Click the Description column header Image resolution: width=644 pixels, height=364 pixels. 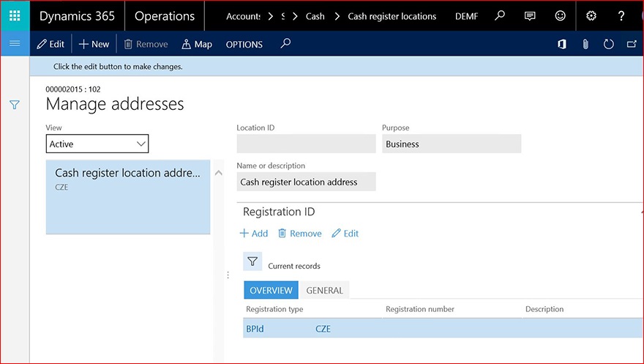pyautogui.click(x=544, y=309)
